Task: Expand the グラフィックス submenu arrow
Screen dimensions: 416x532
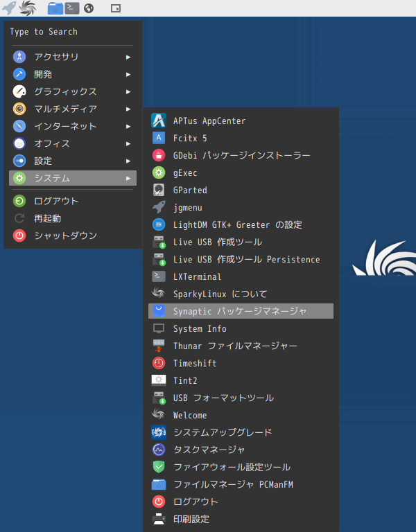Action: click(128, 91)
